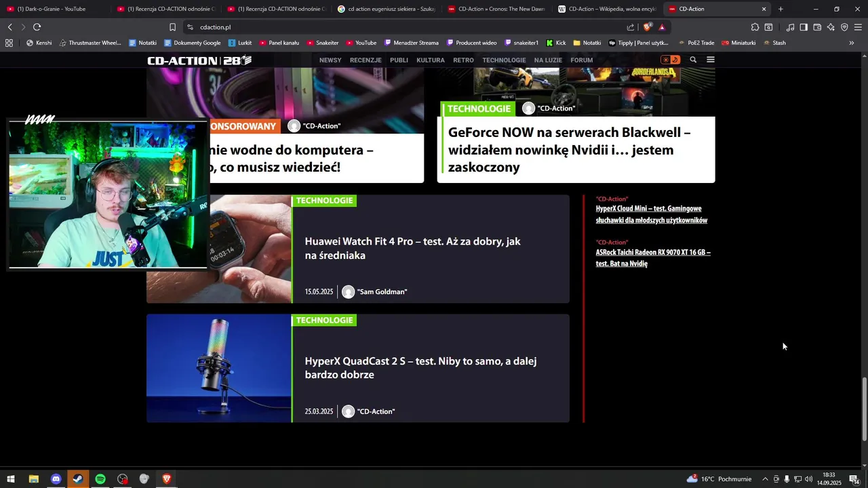868x488 pixels.
Task: Go back with the browser back arrow
Action: pos(9,27)
